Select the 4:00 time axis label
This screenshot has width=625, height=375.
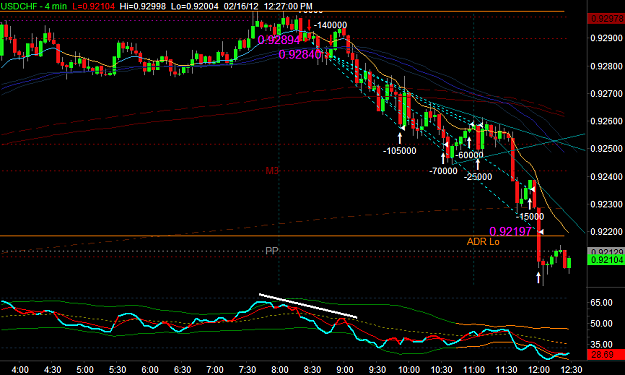20,370
